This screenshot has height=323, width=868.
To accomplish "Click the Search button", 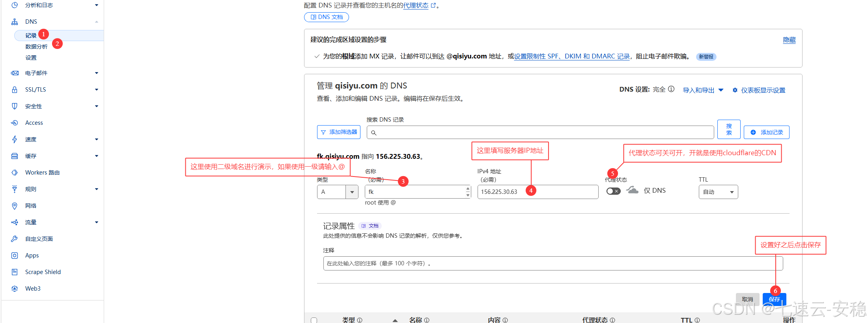I will tap(729, 129).
